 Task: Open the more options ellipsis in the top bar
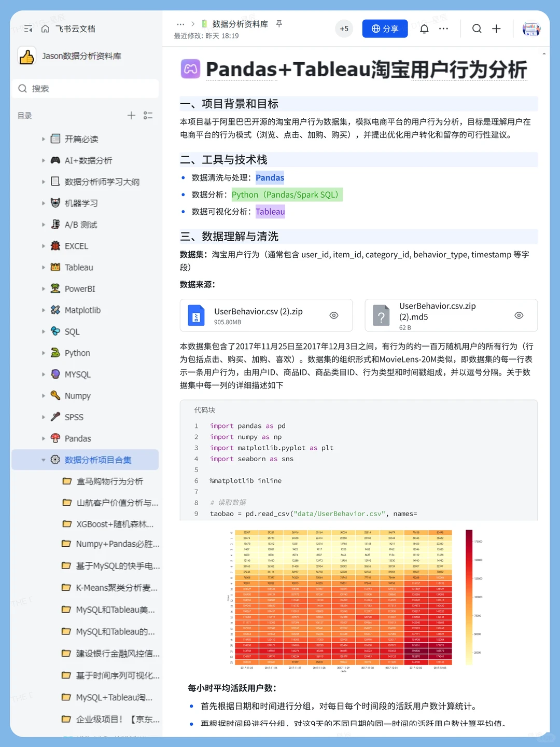point(443,29)
